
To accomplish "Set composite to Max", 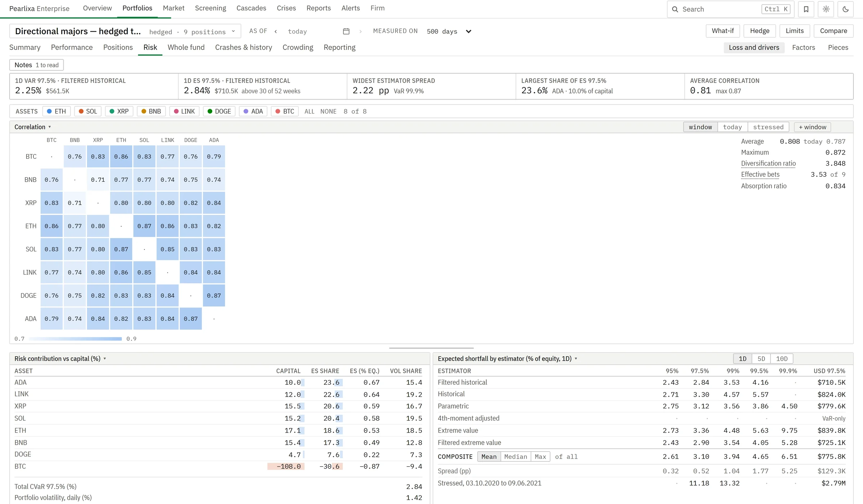I will click(x=540, y=457).
